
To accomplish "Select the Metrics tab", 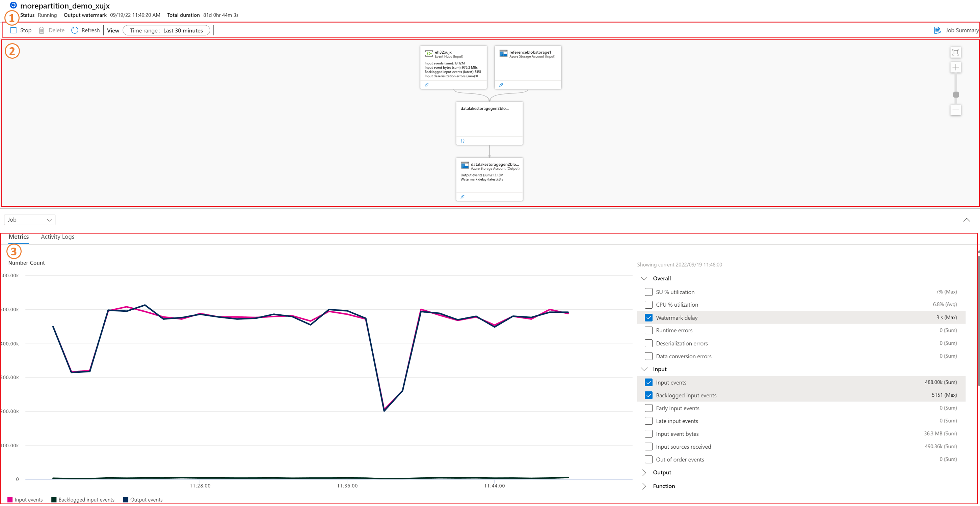I will (x=19, y=236).
